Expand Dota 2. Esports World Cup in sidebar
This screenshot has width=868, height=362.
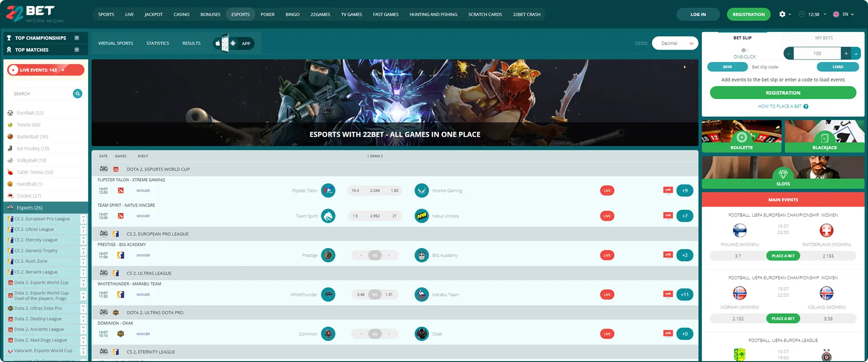[x=83, y=282]
